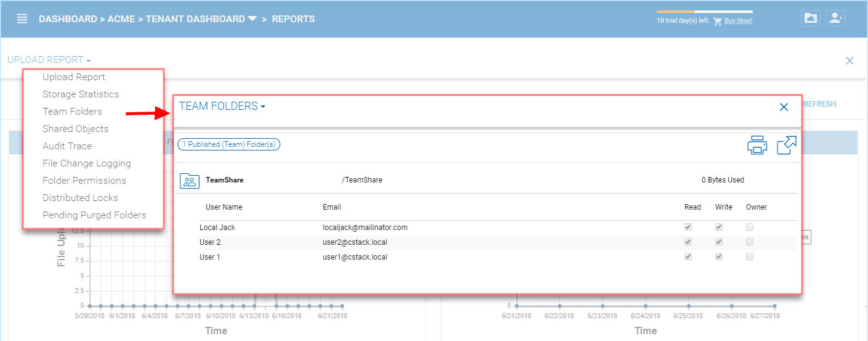Select Upload Report from the menu
The width and height of the screenshot is (868, 341).
point(74,77)
